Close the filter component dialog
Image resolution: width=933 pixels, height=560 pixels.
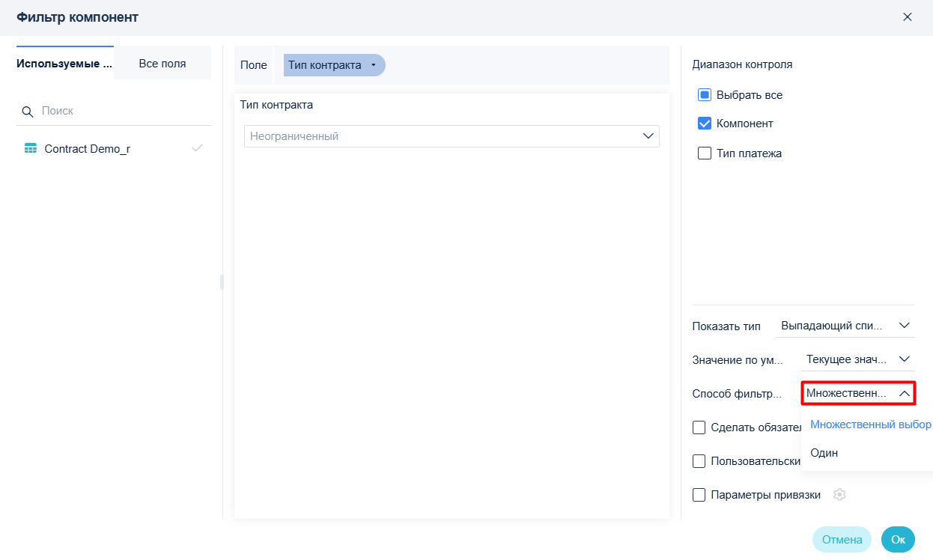908,16
